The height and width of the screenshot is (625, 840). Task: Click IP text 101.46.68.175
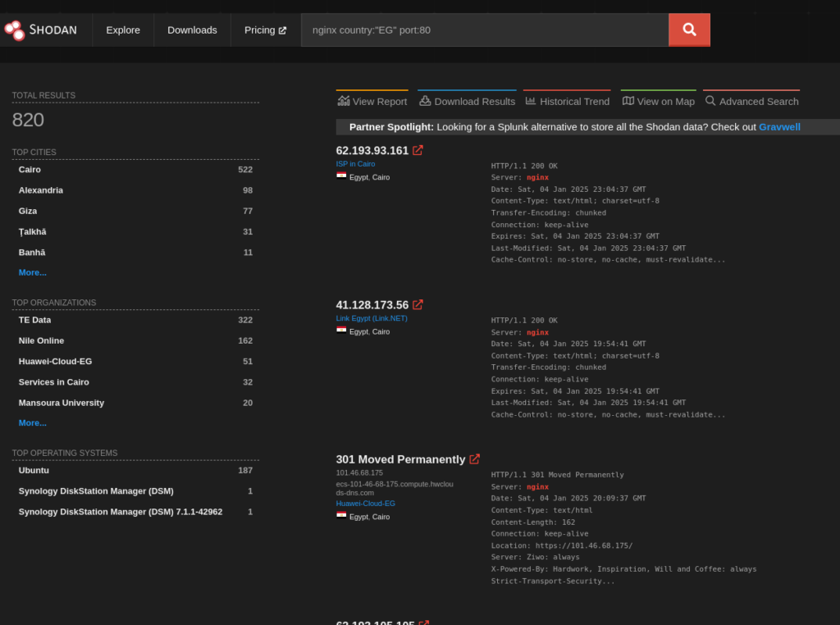coord(359,473)
